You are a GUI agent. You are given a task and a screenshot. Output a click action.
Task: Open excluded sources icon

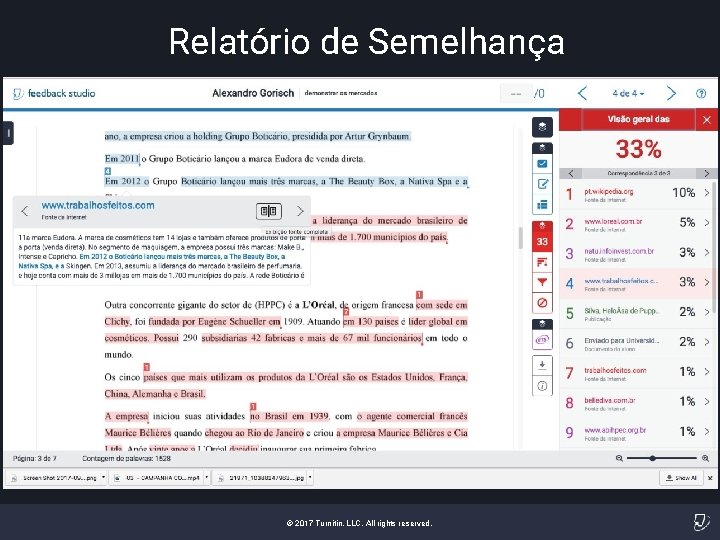click(x=542, y=303)
